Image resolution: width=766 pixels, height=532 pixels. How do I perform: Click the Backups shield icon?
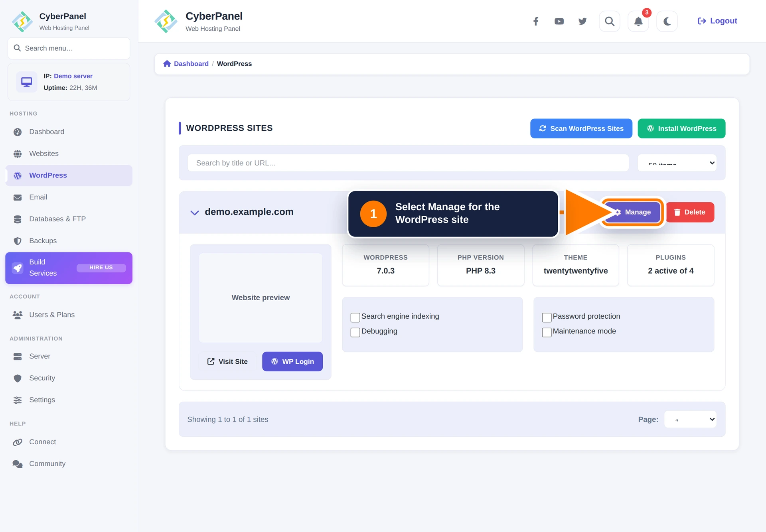pos(18,241)
